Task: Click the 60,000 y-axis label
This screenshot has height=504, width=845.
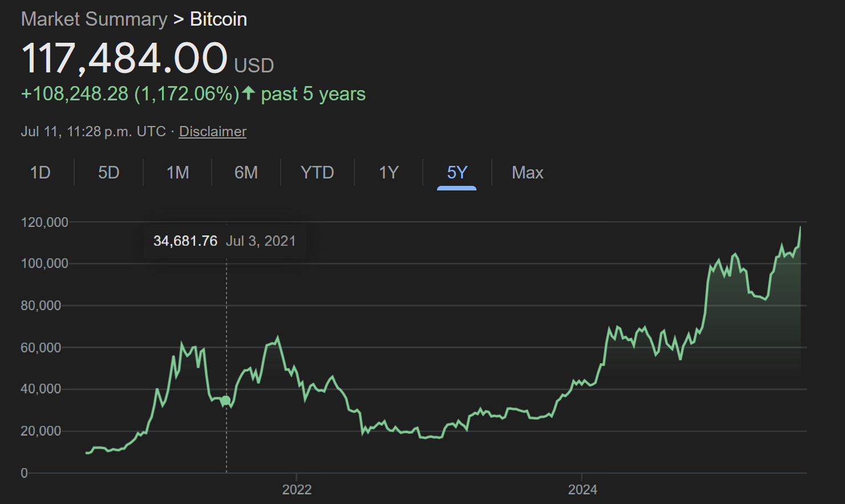Action: [41, 348]
